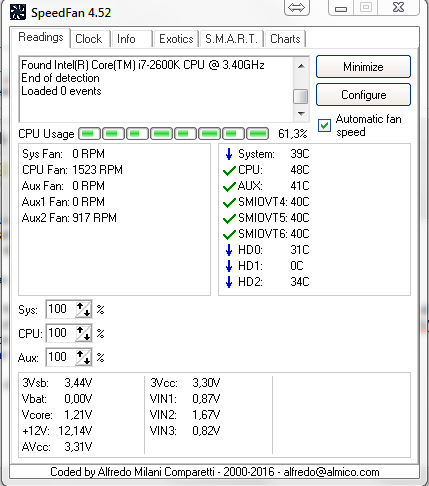Open the Configure dialog

pyautogui.click(x=363, y=95)
